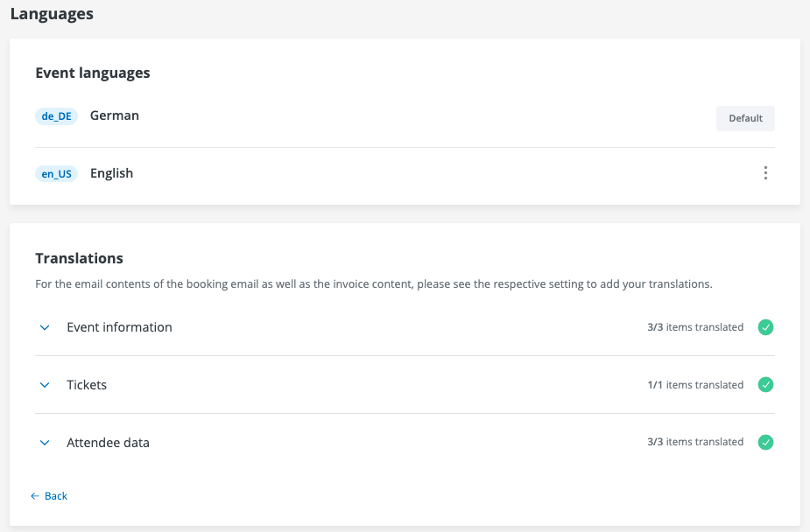The image size is (810, 532).
Task: Click the 1/1 items translated status
Action: (x=695, y=385)
